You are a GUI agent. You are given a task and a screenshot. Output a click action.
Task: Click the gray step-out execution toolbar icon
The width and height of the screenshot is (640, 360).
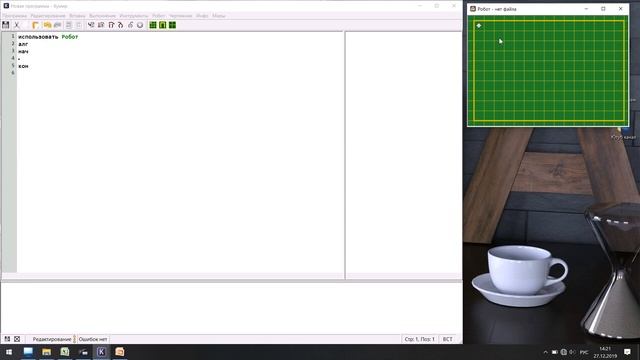(130, 25)
